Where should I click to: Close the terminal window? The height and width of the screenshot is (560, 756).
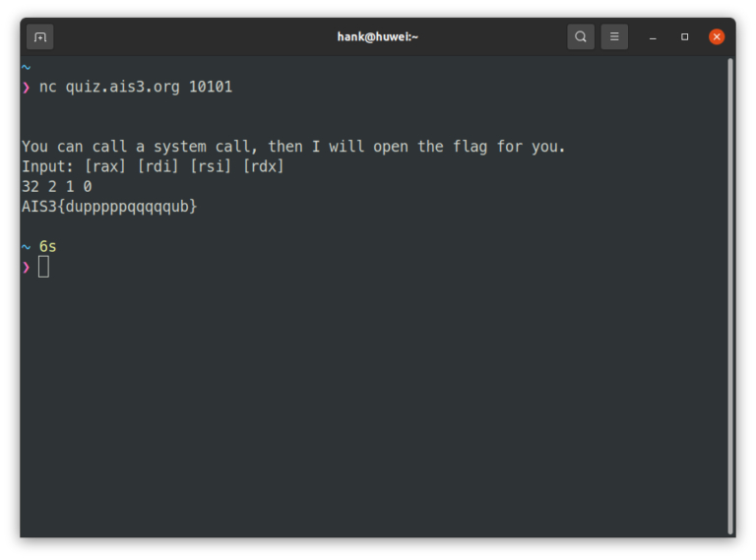click(717, 37)
